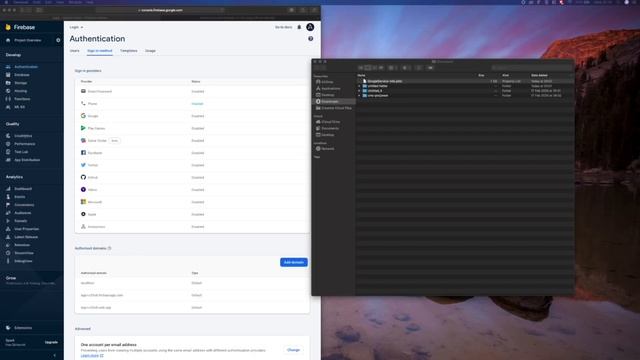640x360 pixels.
Task: Open Microsoft provider row
Action: coord(192,202)
